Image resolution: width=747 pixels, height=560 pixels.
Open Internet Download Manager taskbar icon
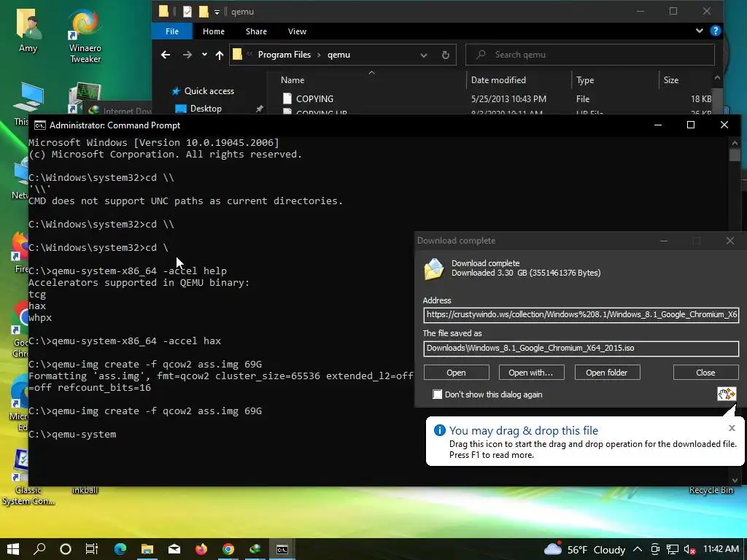(255, 549)
